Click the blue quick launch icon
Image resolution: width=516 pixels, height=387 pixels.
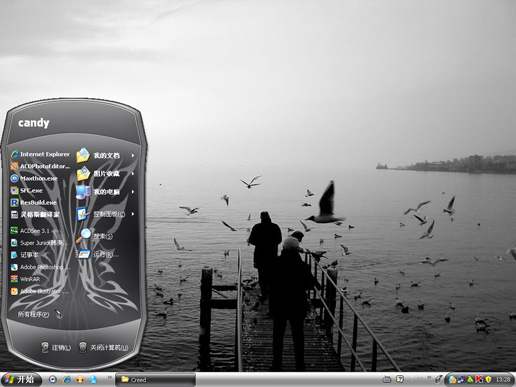[x=94, y=379]
